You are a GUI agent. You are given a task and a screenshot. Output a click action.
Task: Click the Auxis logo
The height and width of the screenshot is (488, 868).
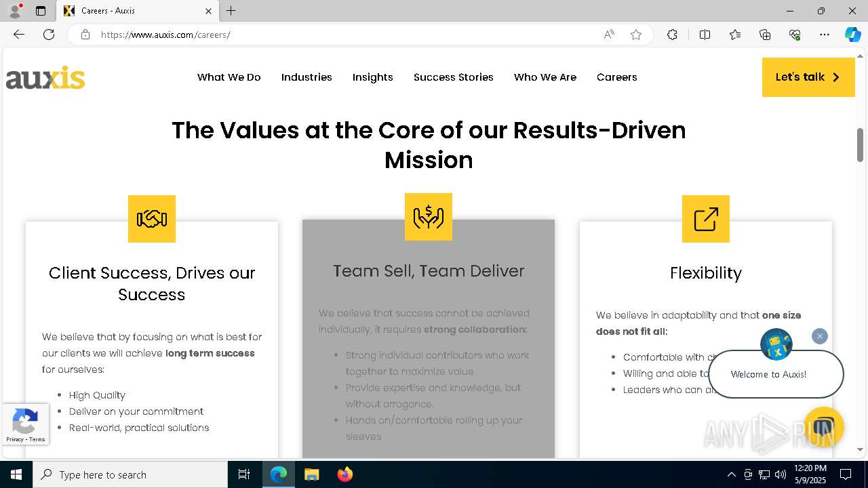(x=45, y=77)
